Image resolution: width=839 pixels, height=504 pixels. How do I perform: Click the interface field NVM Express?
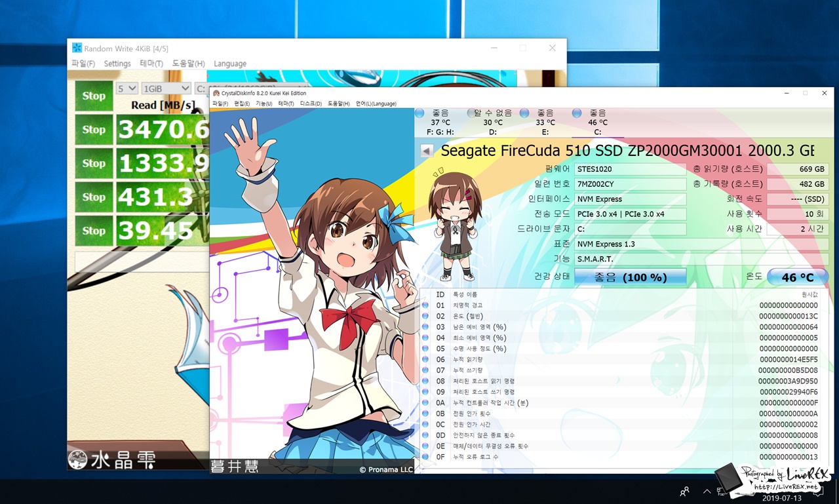631,199
